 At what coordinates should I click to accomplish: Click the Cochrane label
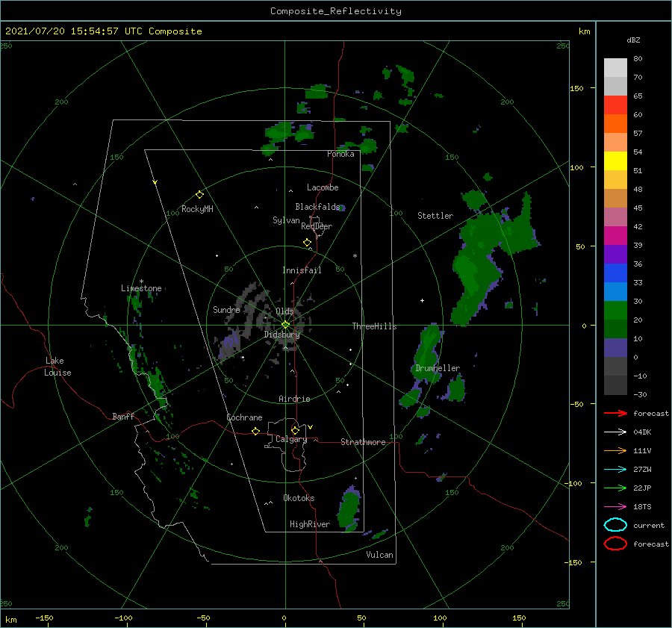coord(244,417)
